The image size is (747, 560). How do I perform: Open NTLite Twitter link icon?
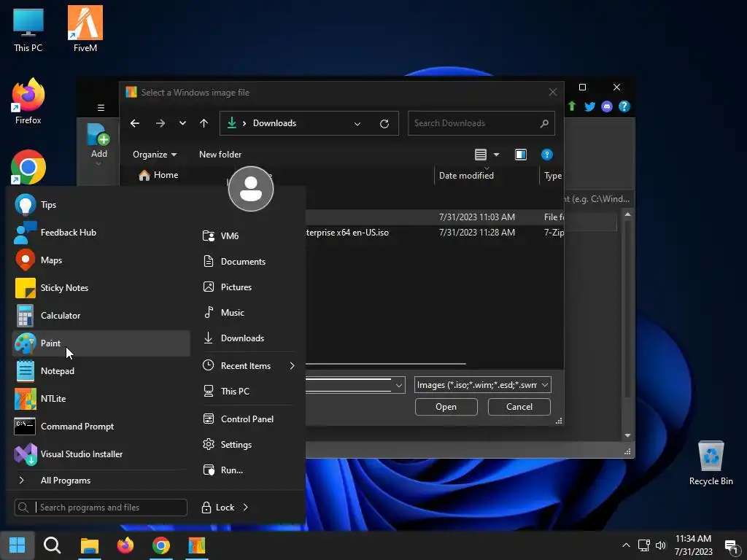pyautogui.click(x=589, y=106)
